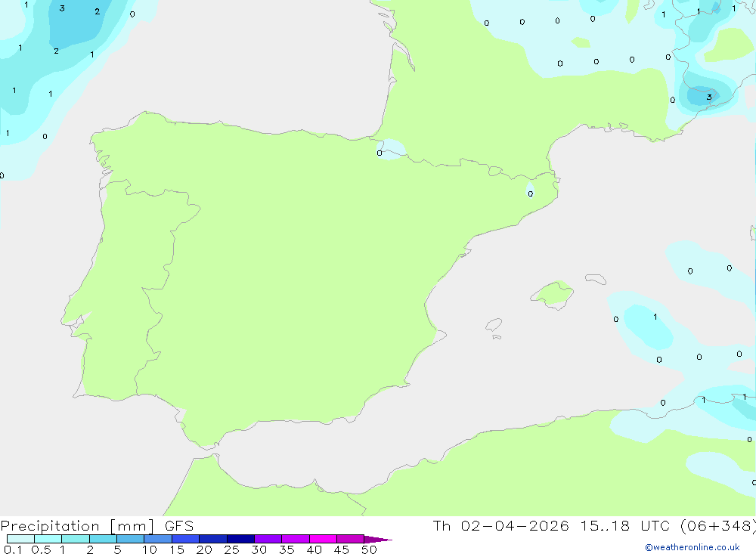Select the 40–45 mm magenta legend swatch
Screen dimensions: 756x554
pyautogui.click(x=323, y=539)
